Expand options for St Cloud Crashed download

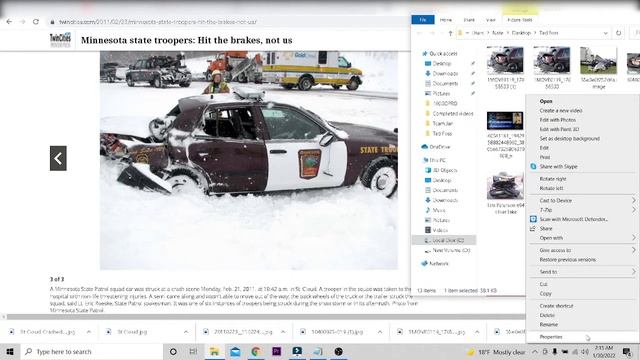point(89,332)
